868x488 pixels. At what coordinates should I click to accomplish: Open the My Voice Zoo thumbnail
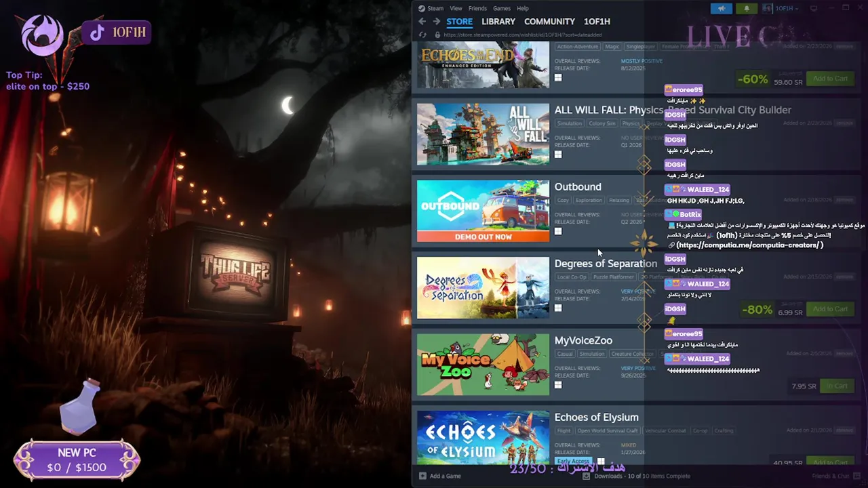483,364
